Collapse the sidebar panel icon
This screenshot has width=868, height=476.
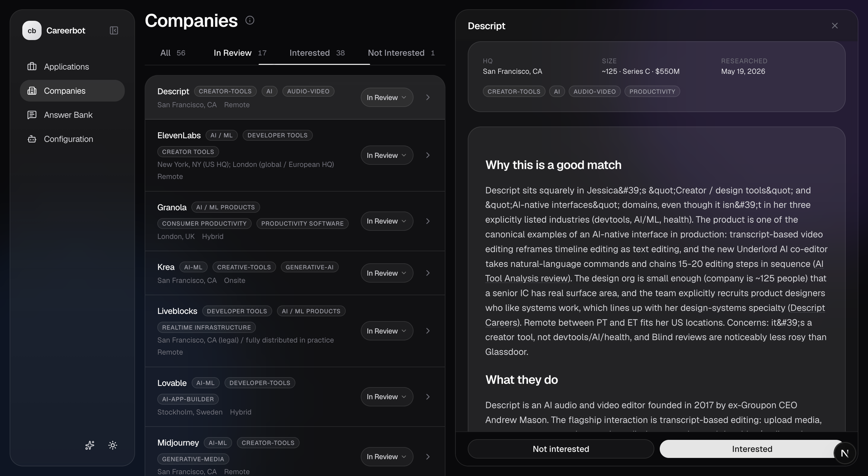[x=114, y=31]
